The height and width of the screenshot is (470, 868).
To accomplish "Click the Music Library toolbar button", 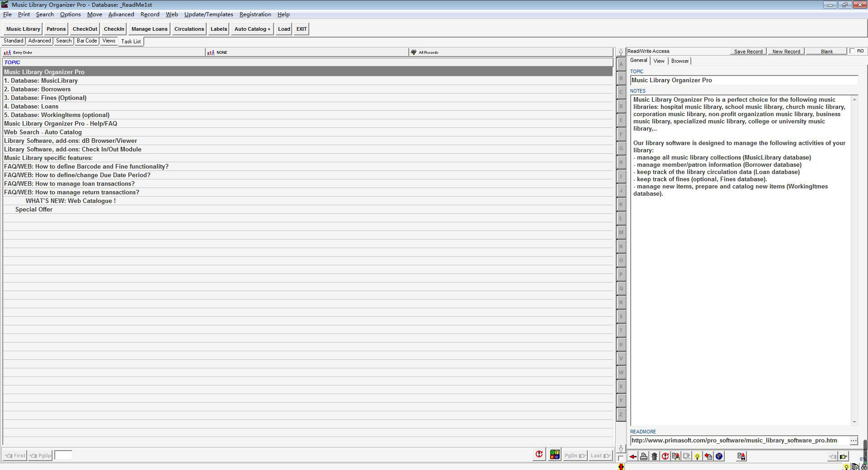I will [23, 29].
